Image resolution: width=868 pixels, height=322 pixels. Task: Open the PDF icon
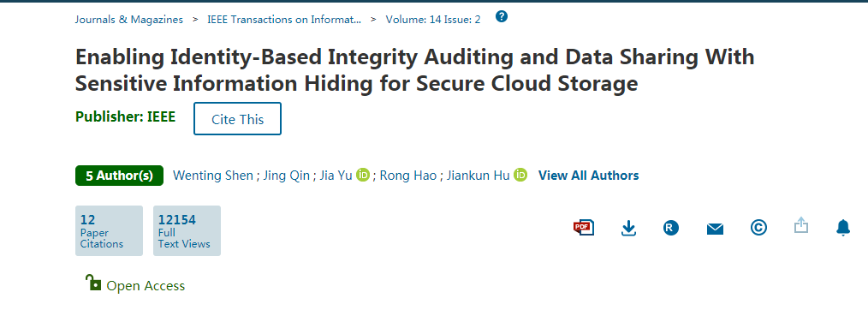point(584,227)
